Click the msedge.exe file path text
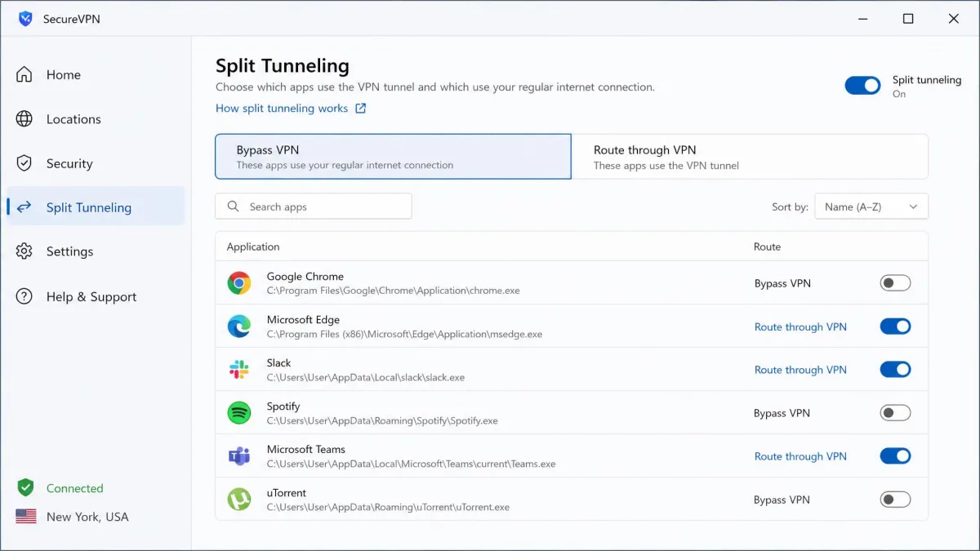The width and height of the screenshot is (980, 551). tap(404, 334)
